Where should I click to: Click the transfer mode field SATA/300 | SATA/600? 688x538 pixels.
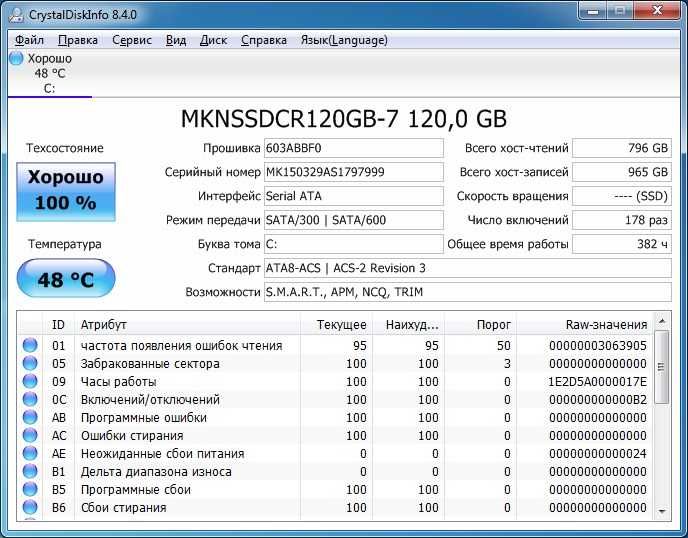(354, 220)
